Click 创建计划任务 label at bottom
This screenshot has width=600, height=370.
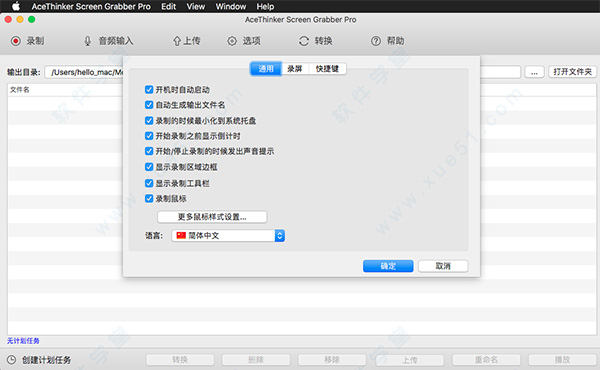[x=46, y=360]
